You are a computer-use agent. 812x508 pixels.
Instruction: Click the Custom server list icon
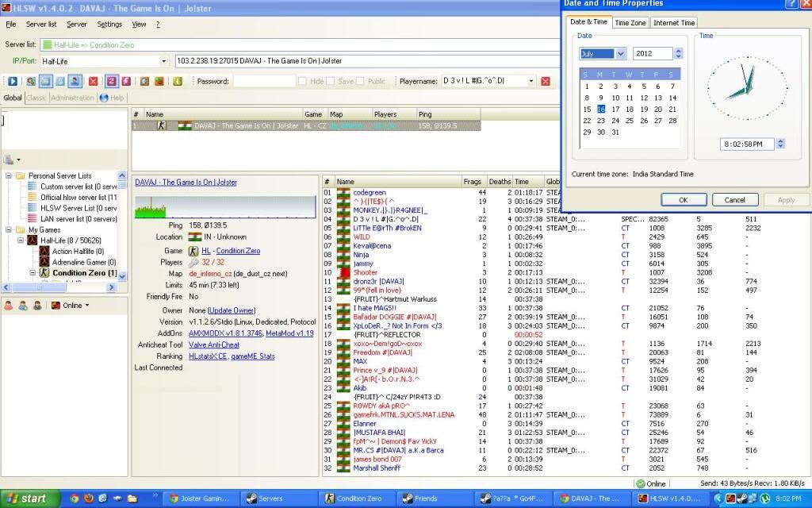(32, 186)
